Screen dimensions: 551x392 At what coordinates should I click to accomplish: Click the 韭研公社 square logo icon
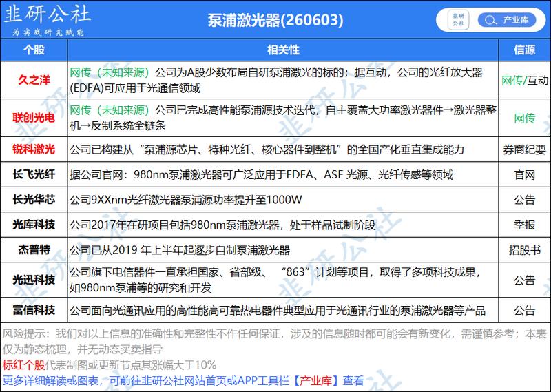[458, 20]
